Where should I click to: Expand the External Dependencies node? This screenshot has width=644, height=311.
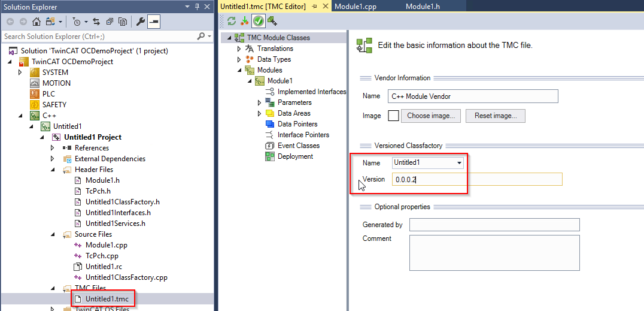[x=52, y=159]
